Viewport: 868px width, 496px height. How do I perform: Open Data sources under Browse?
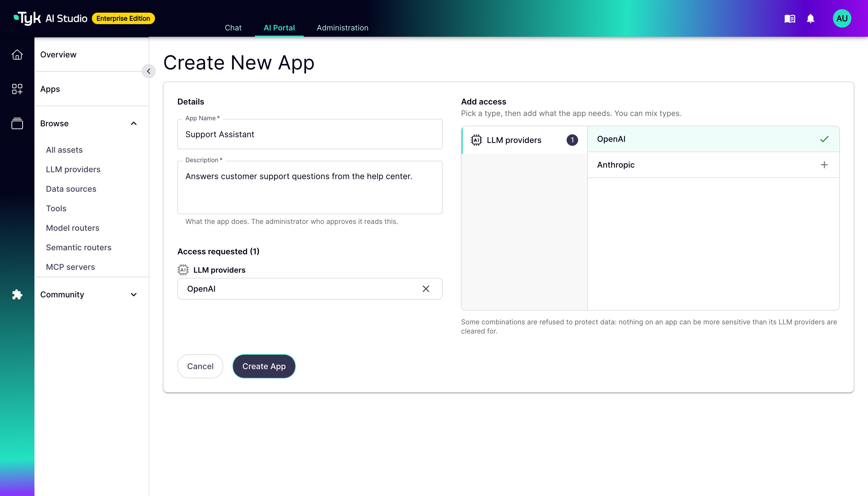pos(71,189)
